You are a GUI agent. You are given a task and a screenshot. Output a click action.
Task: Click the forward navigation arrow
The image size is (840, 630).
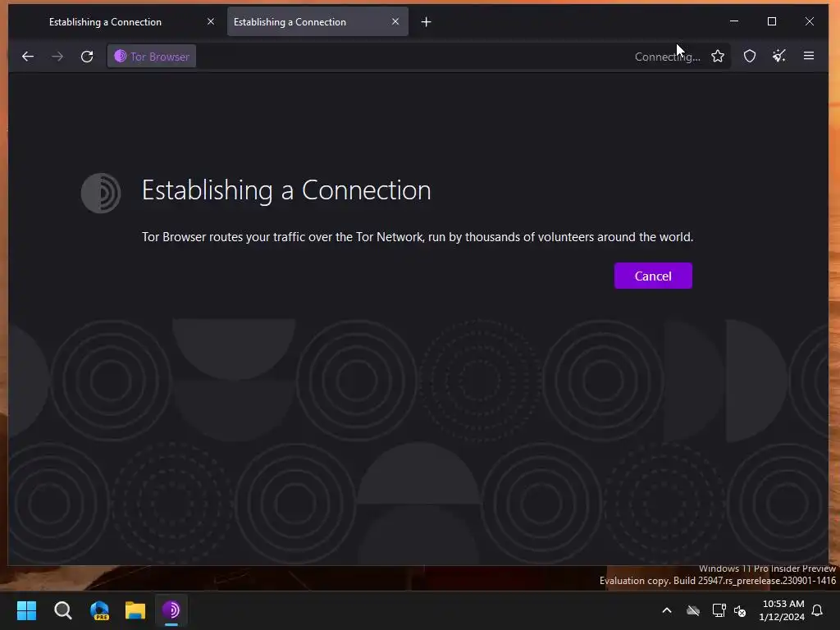(57, 57)
